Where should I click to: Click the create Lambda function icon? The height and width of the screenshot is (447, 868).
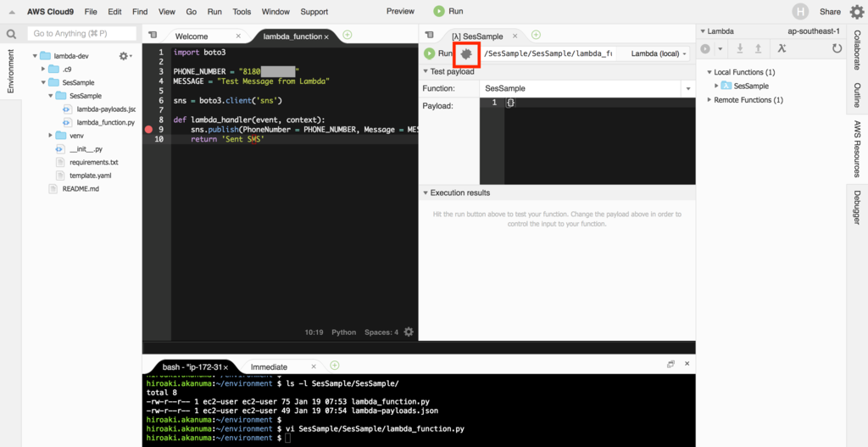pyautogui.click(x=782, y=48)
